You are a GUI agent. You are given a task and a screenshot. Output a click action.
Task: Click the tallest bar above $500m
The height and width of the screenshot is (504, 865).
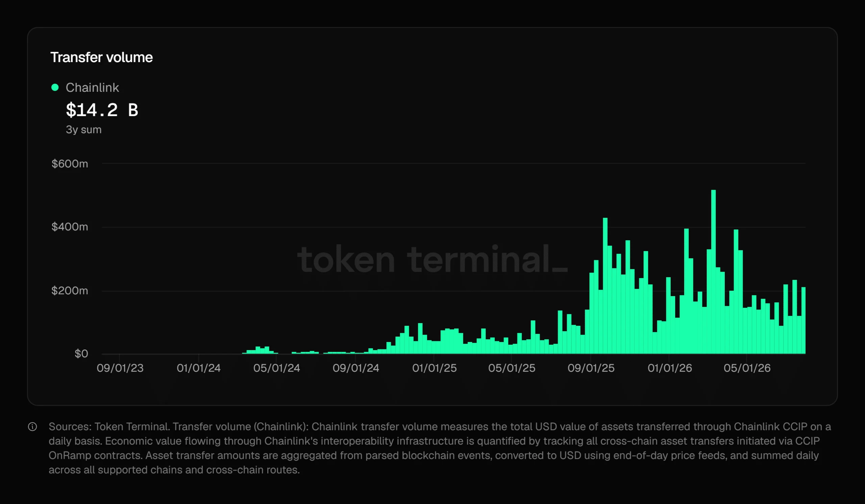[x=713, y=271]
